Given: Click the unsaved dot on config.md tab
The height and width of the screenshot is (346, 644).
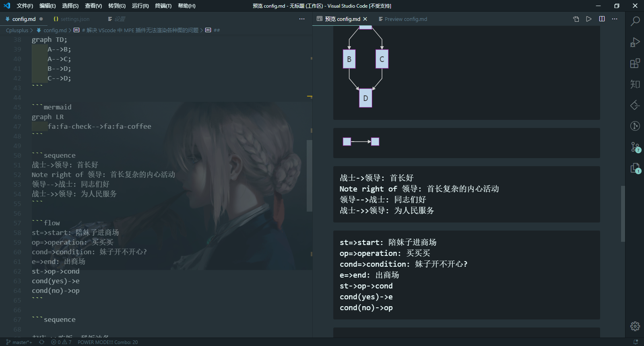Looking at the screenshot, I should (41, 19).
